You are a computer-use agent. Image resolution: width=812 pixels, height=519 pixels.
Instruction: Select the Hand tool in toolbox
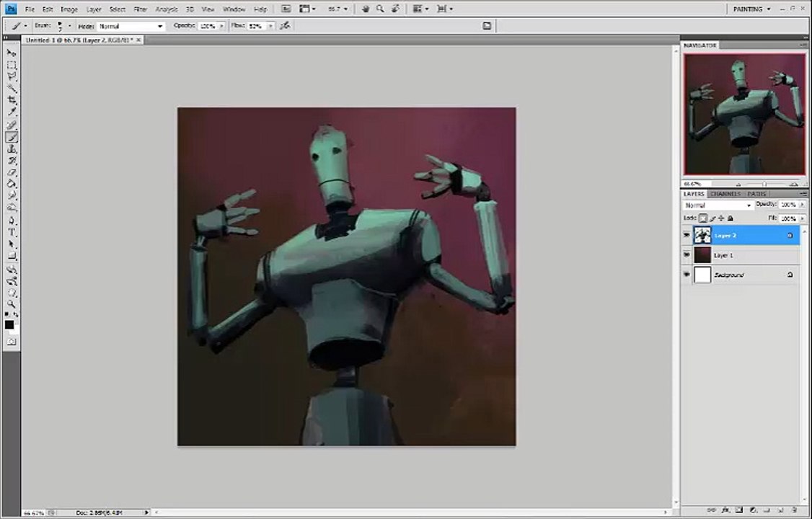tap(12, 293)
